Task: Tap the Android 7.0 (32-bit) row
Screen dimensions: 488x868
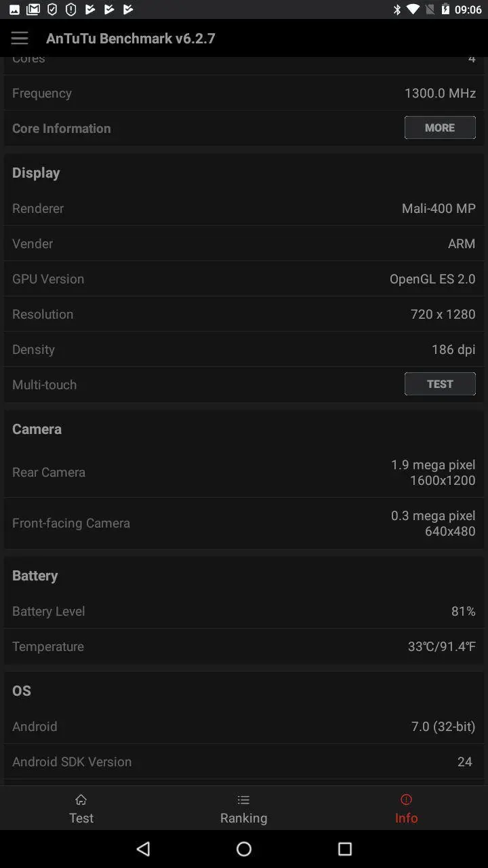Action: pyautogui.click(x=244, y=726)
